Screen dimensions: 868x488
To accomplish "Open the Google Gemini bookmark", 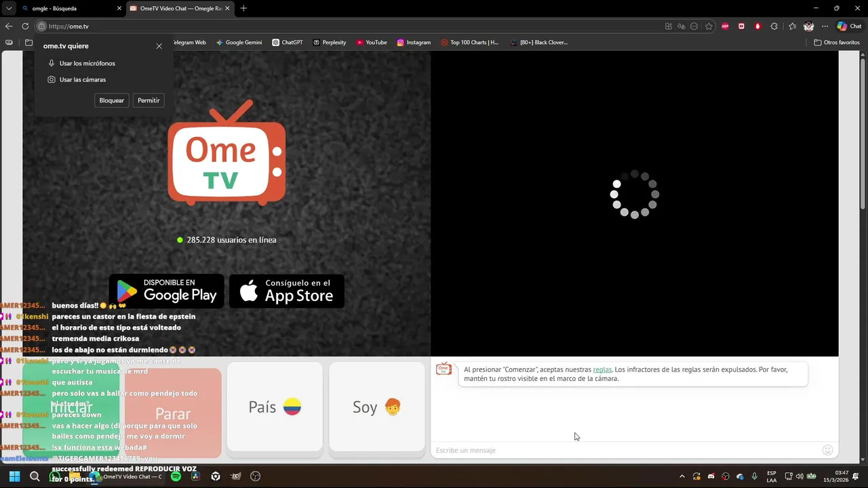I will coord(239,42).
